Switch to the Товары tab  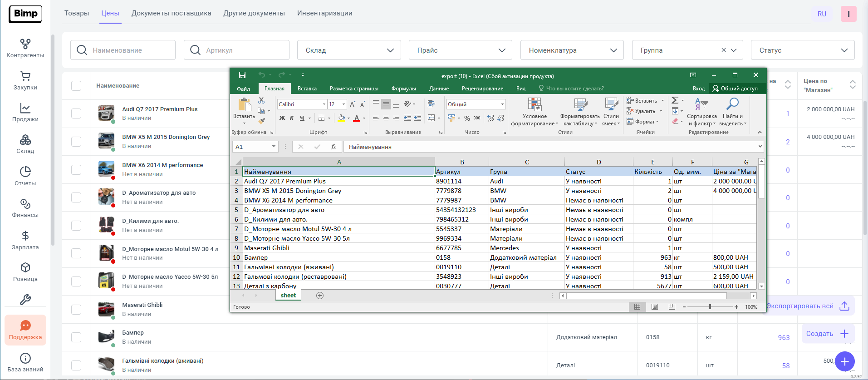[77, 13]
